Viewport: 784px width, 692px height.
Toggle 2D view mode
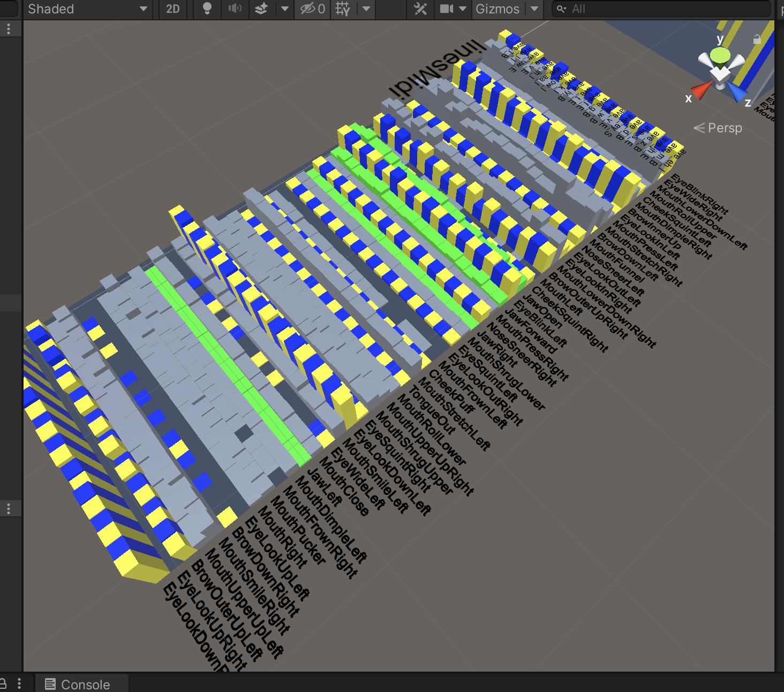[172, 9]
